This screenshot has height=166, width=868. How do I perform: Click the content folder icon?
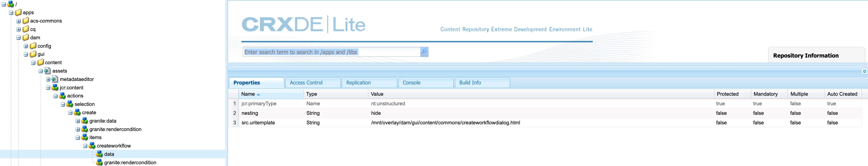tap(41, 62)
